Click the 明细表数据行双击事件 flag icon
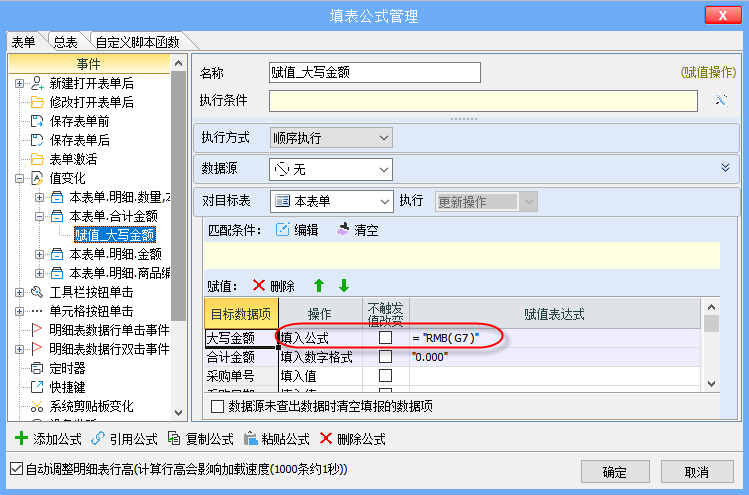This screenshot has height=495, width=749. [37, 349]
